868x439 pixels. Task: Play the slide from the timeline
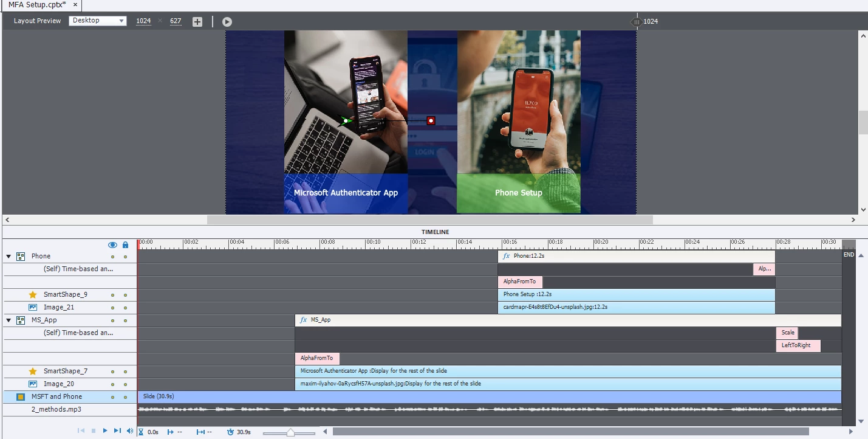(x=105, y=431)
